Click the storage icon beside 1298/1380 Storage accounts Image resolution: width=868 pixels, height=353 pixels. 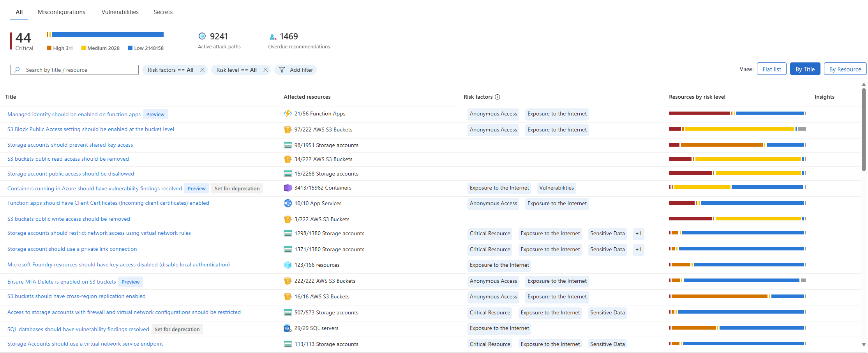[x=288, y=233]
